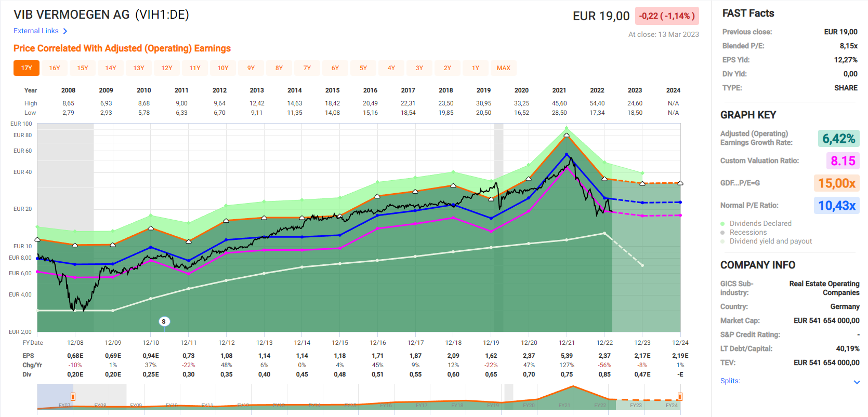
Task: Toggle the Dividends Declared legend item
Action: [x=760, y=224]
